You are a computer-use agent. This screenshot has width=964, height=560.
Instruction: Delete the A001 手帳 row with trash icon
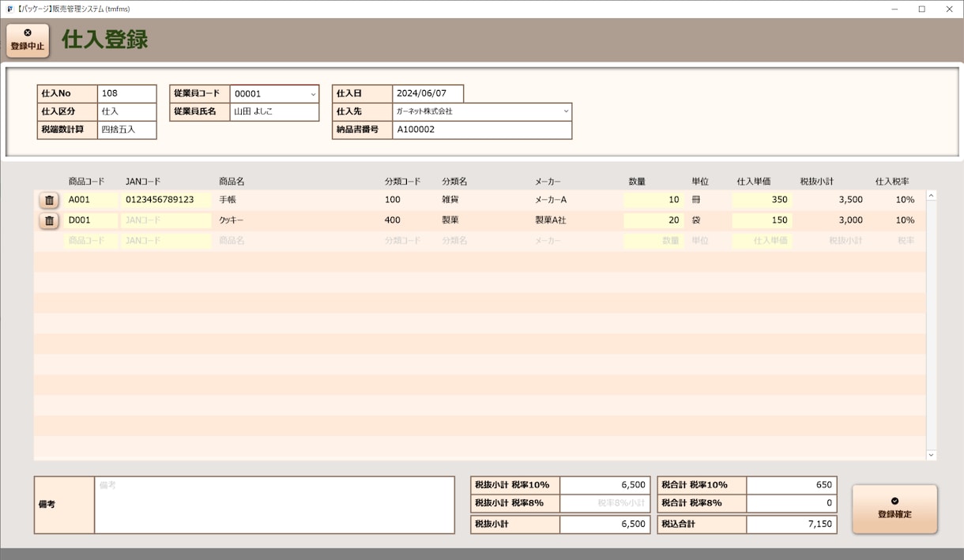coord(49,200)
